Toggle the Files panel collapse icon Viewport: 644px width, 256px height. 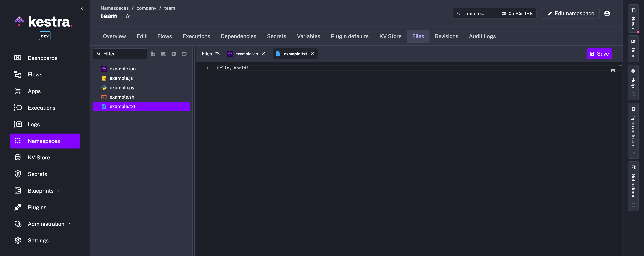[x=218, y=54]
